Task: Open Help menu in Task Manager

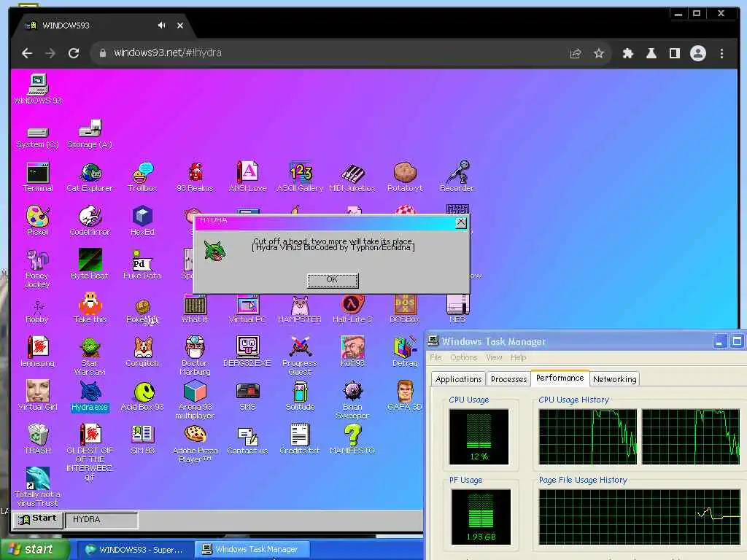Action: (x=519, y=357)
